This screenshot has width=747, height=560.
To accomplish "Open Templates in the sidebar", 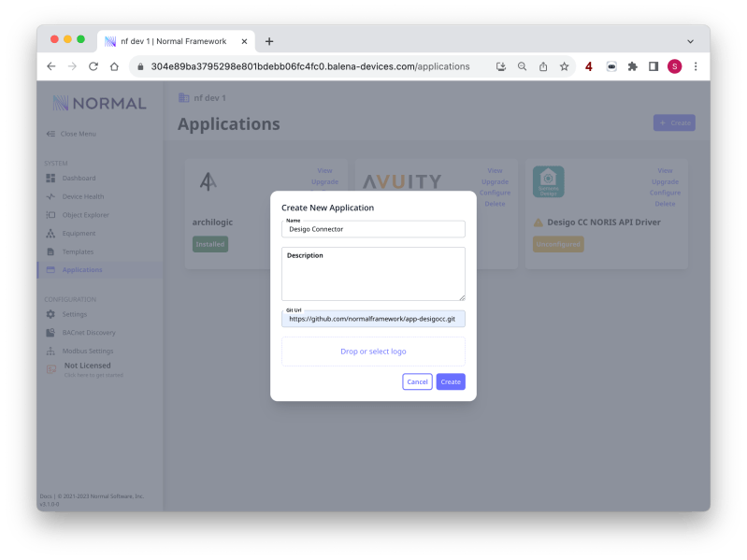I will [x=78, y=251].
